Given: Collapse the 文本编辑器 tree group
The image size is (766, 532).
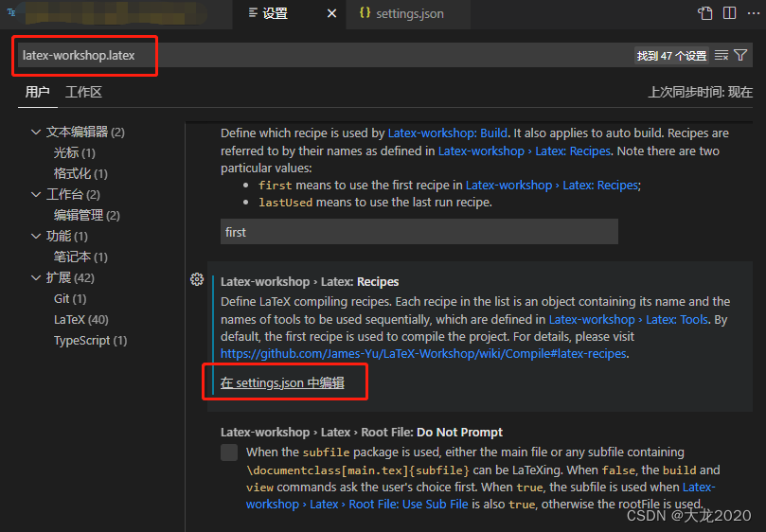Looking at the screenshot, I should pos(36,132).
